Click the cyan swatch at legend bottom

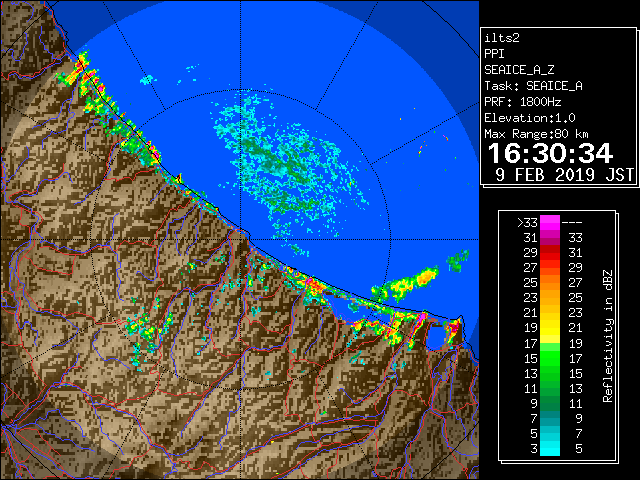tap(550, 448)
